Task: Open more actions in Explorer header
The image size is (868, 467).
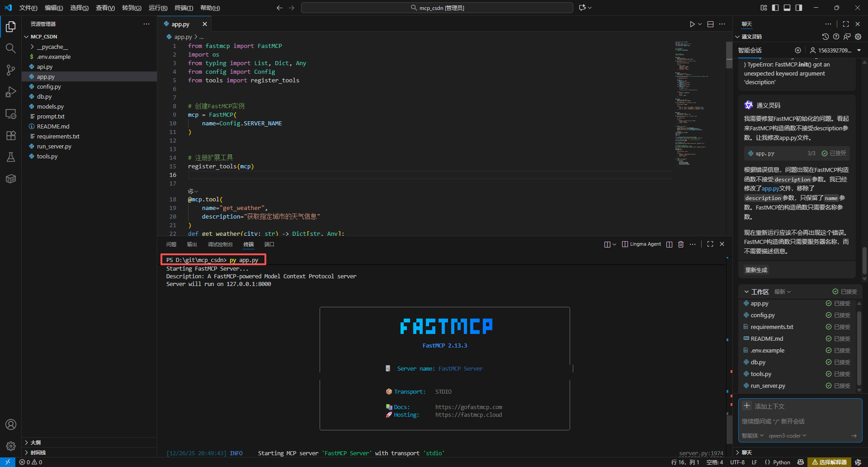Action: pos(146,24)
